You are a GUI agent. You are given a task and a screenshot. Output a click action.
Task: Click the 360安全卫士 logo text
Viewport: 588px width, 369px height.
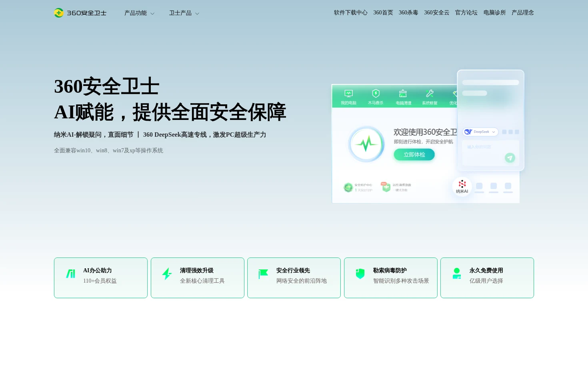click(x=87, y=13)
